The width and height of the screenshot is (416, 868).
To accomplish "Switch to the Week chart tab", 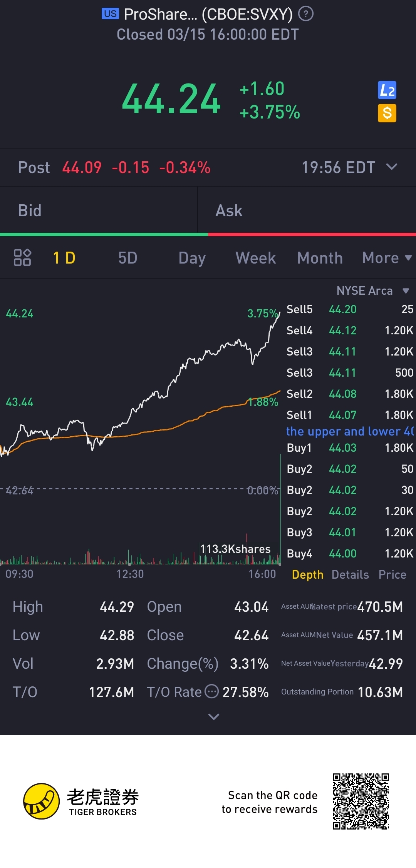I will pyautogui.click(x=256, y=258).
